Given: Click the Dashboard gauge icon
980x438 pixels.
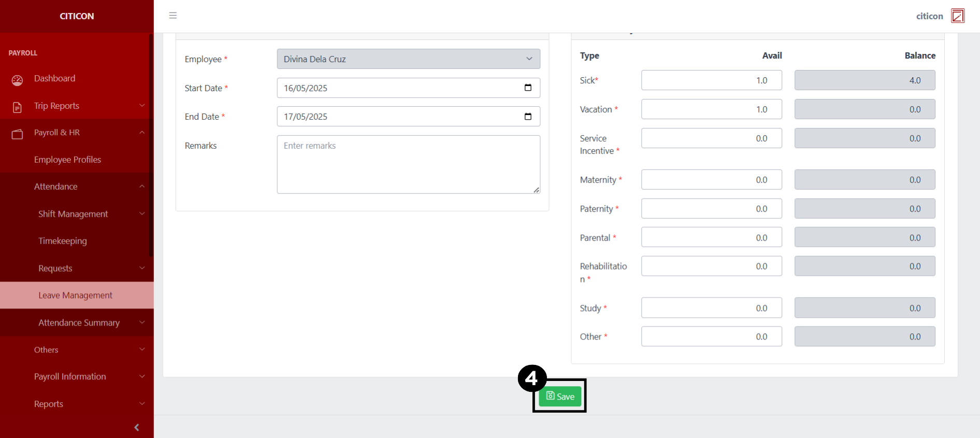Looking at the screenshot, I should coord(18,80).
